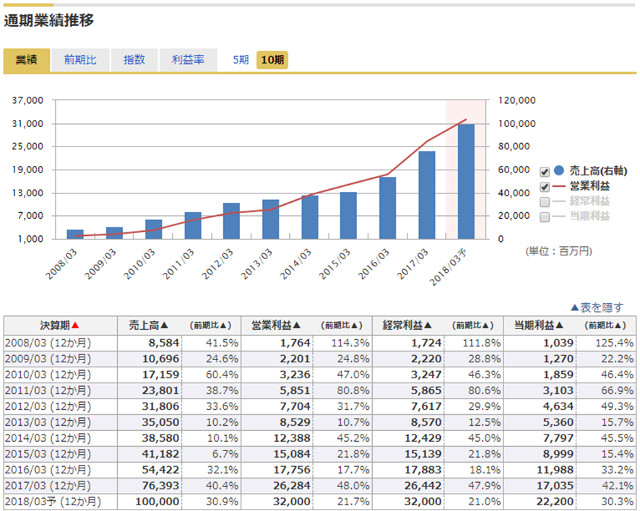This screenshot has height=511, width=640.
Task: Select the 2013/03 (12か月) row label
Action: point(48,422)
